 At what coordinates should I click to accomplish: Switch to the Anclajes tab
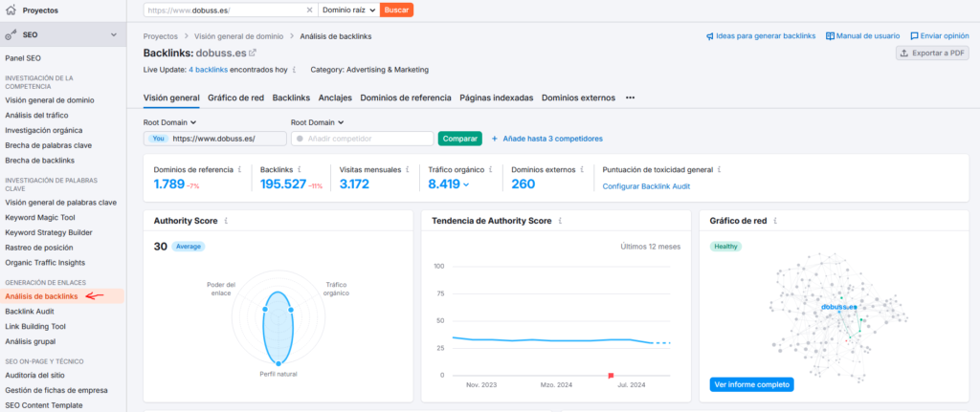pyautogui.click(x=335, y=98)
